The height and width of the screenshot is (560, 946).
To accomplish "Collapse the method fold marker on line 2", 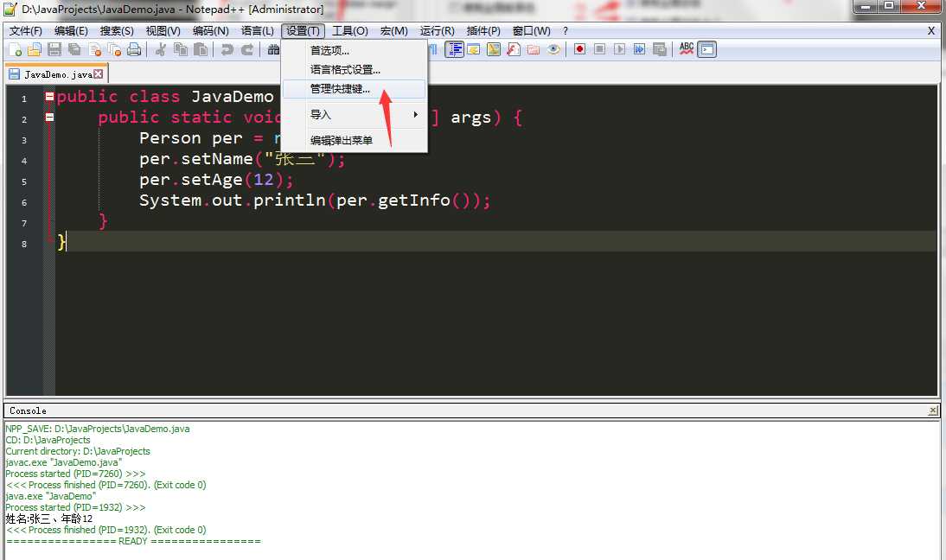I will click(x=49, y=118).
